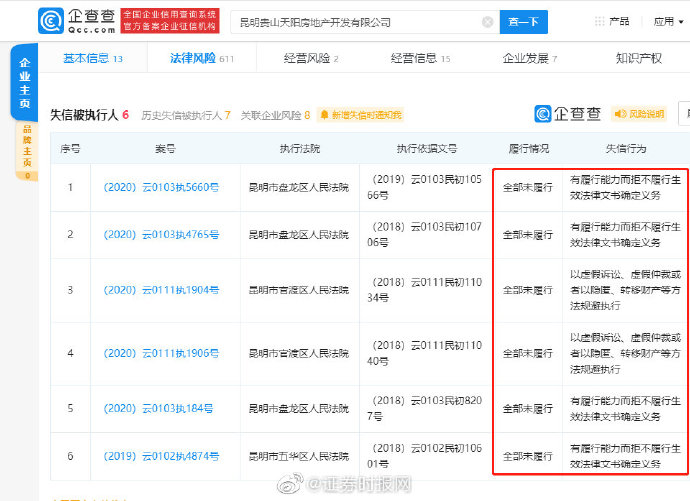
Task: Open the 企业发展 tab
Action: [529, 58]
